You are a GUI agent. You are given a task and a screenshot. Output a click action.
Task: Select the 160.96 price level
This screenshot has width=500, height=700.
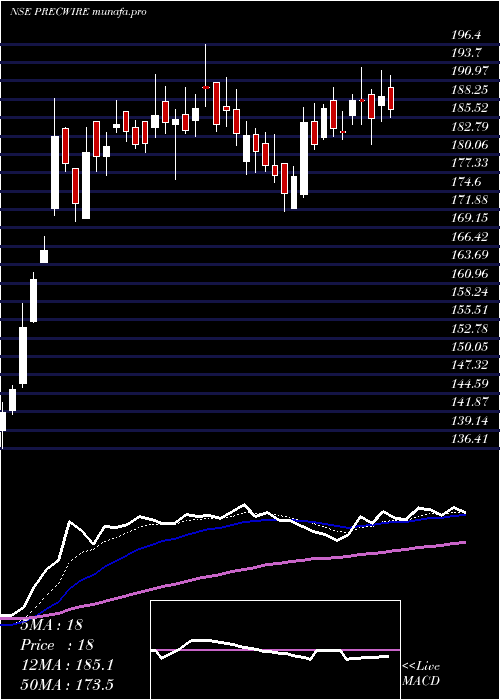click(x=468, y=273)
